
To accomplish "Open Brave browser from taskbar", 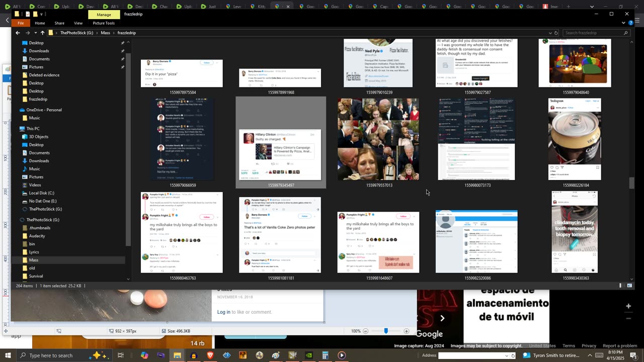I will 210,355.
